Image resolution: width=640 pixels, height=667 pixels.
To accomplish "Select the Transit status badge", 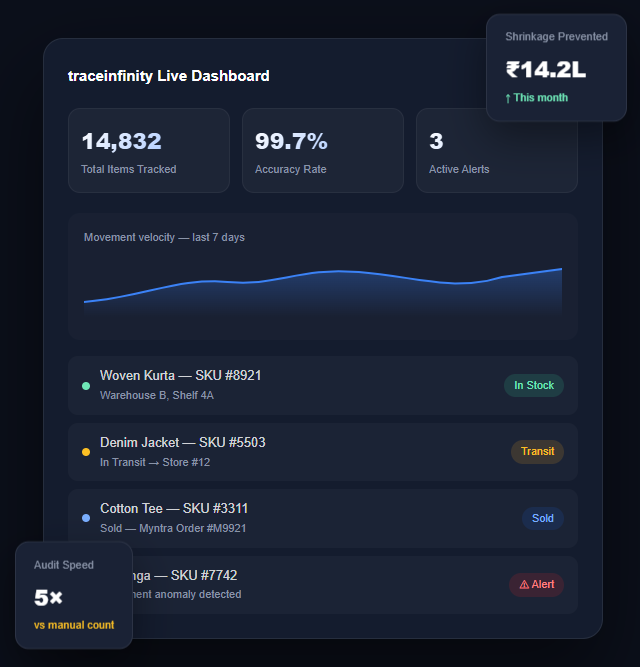I will point(538,451).
